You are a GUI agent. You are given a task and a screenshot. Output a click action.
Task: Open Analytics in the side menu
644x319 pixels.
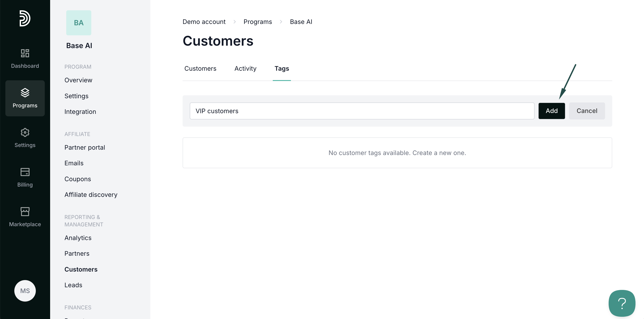[78, 238]
